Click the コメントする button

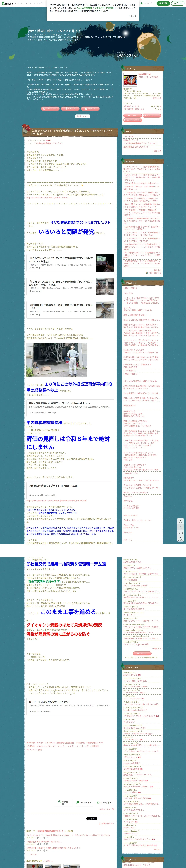[83, 802]
